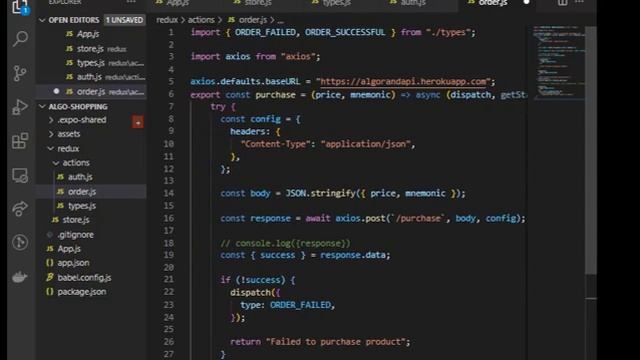Screen dimensions: 640x360
Task: Click the split editor icon in the editor title bar
Action: click(562, 2)
